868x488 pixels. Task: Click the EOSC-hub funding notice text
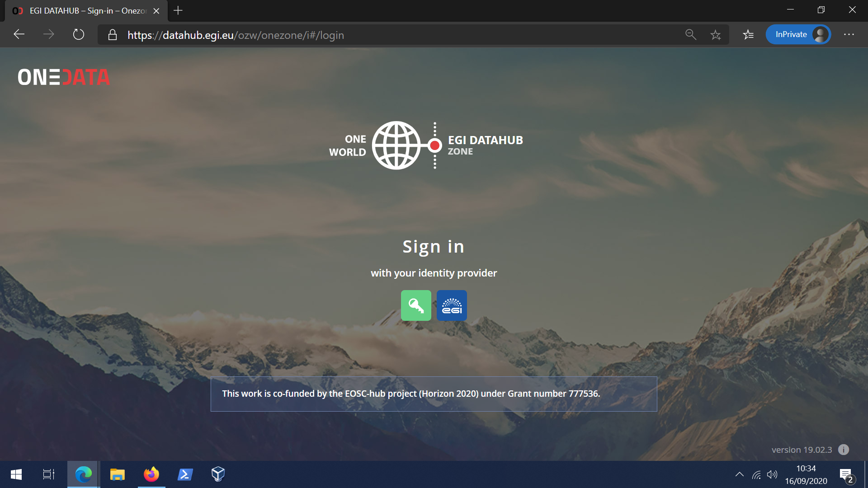[411, 394]
